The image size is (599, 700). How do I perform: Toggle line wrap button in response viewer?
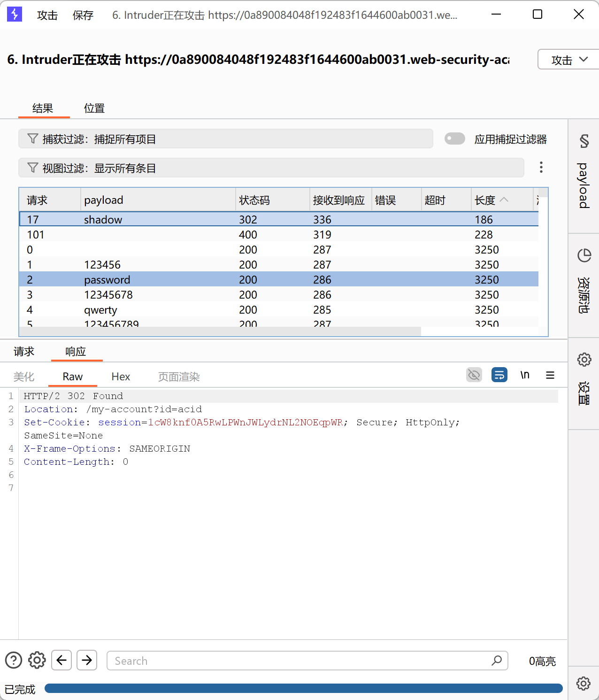[499, 375]
